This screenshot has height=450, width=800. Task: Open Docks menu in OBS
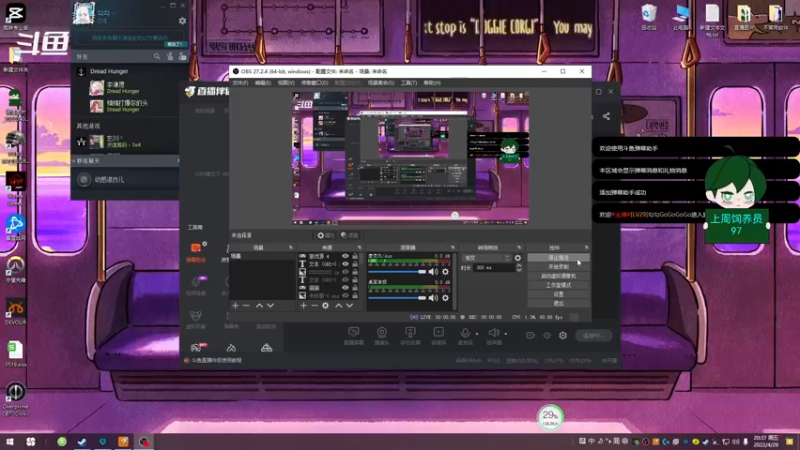314,83
